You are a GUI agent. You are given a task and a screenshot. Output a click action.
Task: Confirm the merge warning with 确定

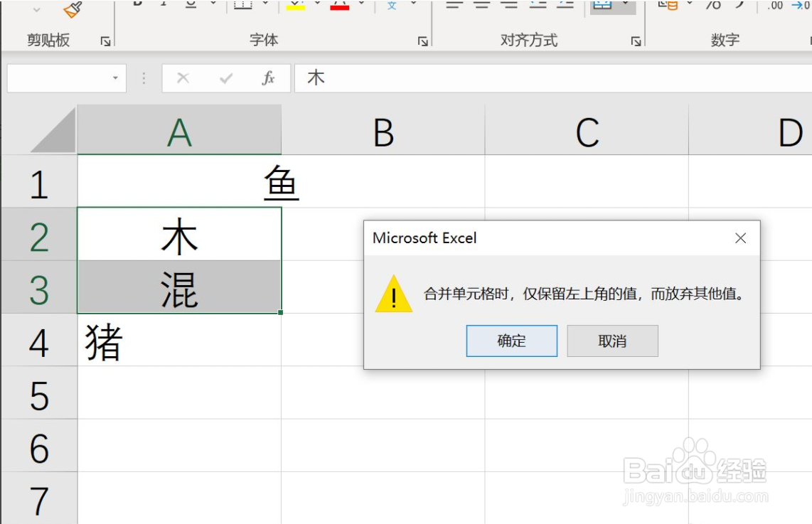(x=511, y=341)
